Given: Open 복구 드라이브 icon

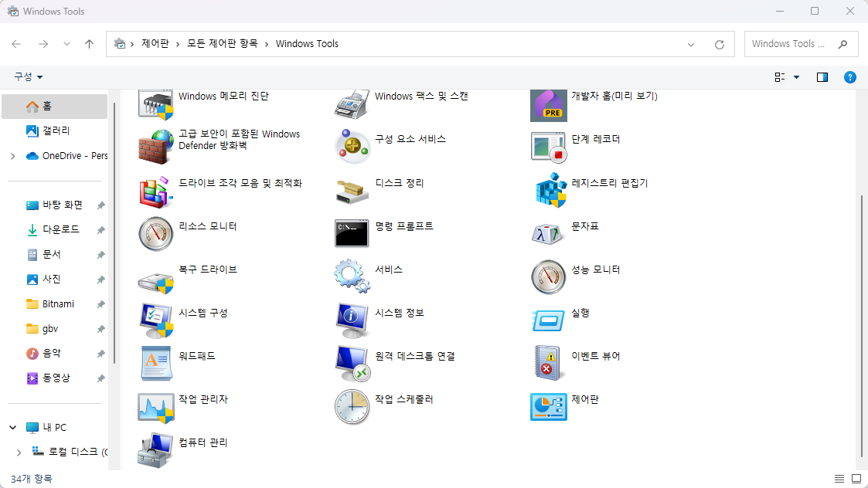Looking at the screenshot, I should [x=155, y=281].
